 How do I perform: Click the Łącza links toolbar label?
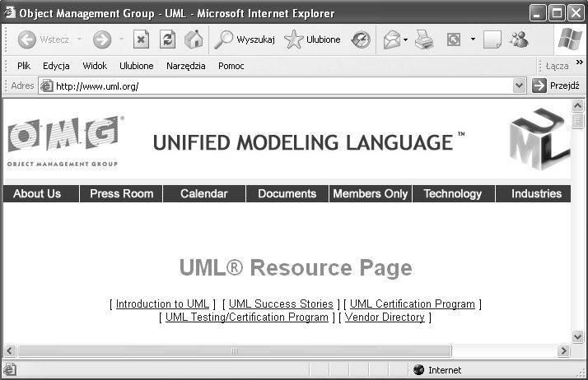pyautogui.click(x=557, y=66)
